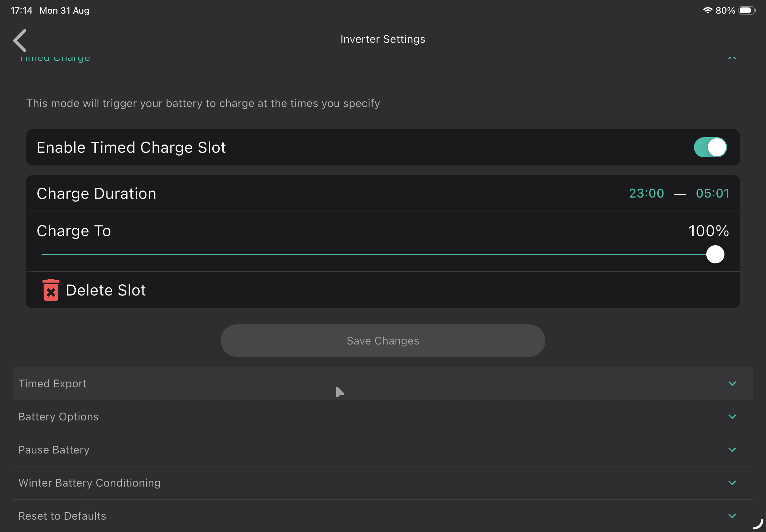Image resolution: width=766 pixels, height=532 pixels.
Task: Expand Reset to Defaults chevron
Action: coord(732,516)
